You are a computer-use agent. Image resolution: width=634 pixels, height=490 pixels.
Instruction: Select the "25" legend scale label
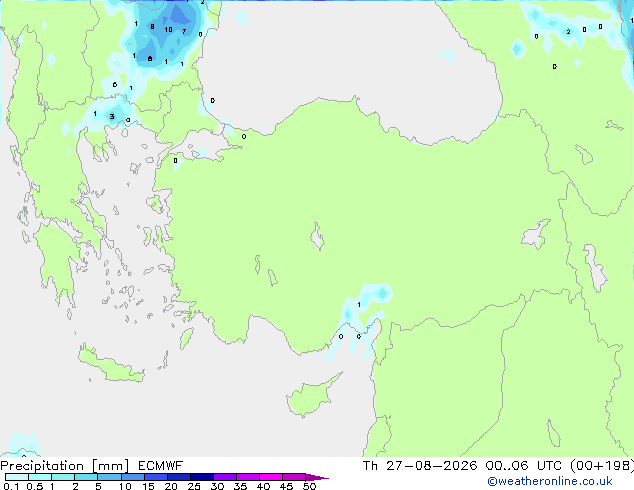(x=194, y=486)
